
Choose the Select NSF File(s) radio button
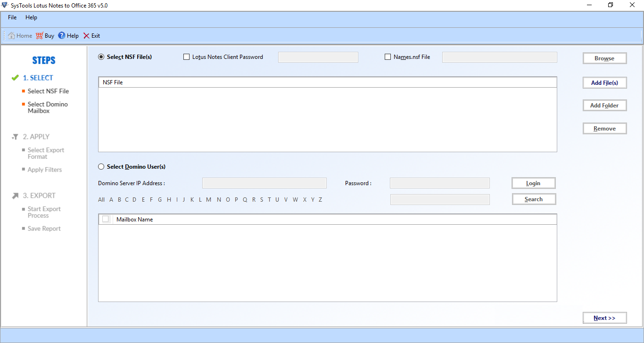coord(101,57)
